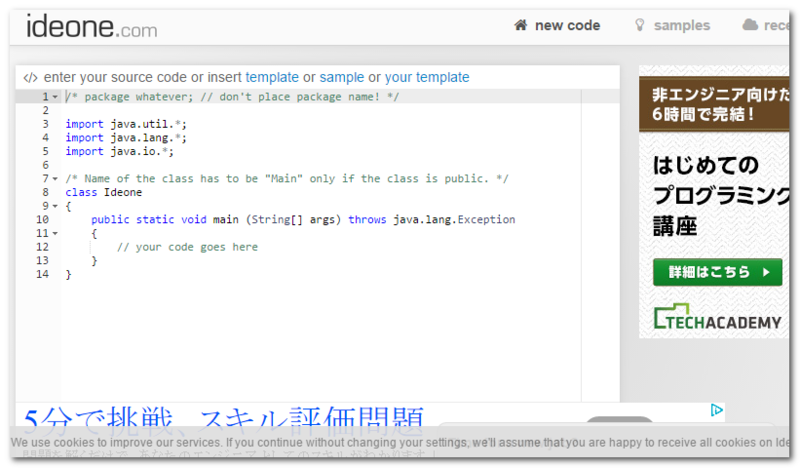The height and width of the screenshot is (468, 800).
Task: Click the lightbulb icon beside samples
Action: [639, 25]
